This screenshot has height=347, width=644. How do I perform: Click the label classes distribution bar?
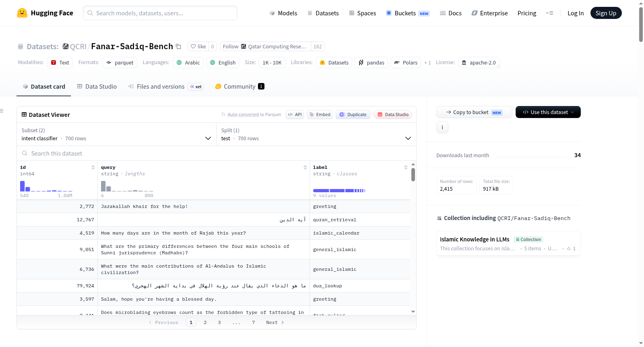(339, 191)
